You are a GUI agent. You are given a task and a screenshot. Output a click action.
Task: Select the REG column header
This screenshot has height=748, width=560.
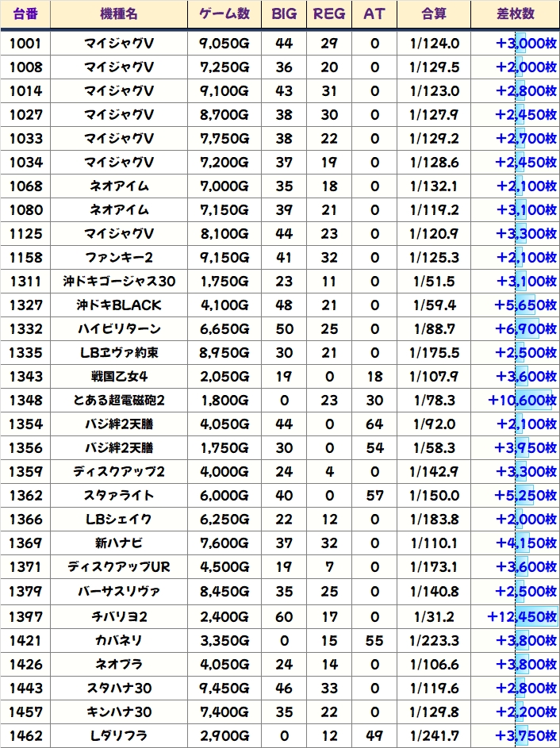329,14
